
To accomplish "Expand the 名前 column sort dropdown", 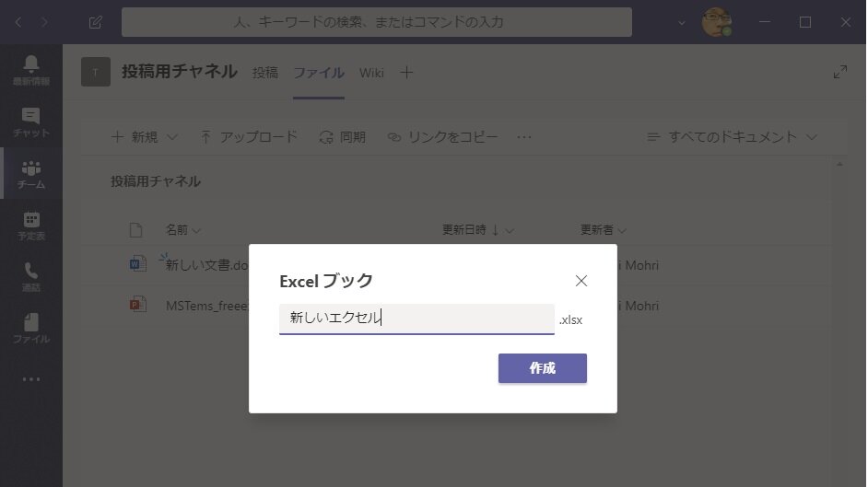I will [182, 230].
